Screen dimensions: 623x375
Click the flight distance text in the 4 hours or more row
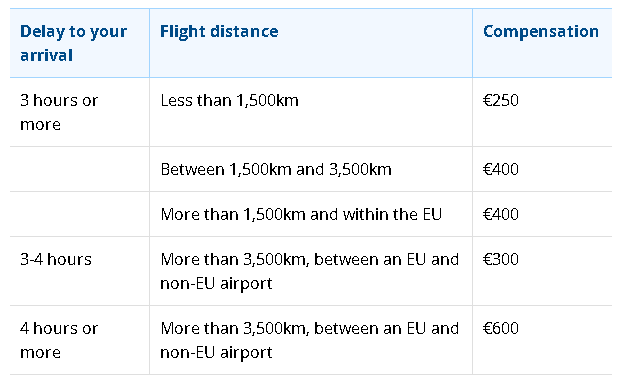pyautogui.click(x=310, y=340)
